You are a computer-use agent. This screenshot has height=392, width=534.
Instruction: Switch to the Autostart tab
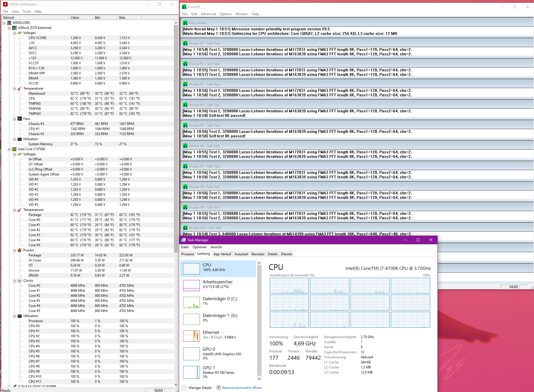tap(241, 254)
